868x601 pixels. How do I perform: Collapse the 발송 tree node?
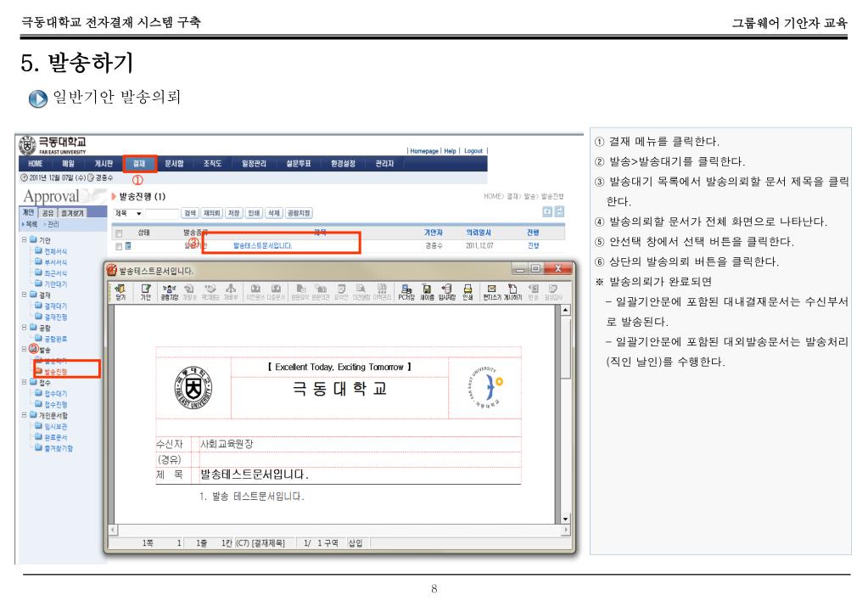coord(25,349)
